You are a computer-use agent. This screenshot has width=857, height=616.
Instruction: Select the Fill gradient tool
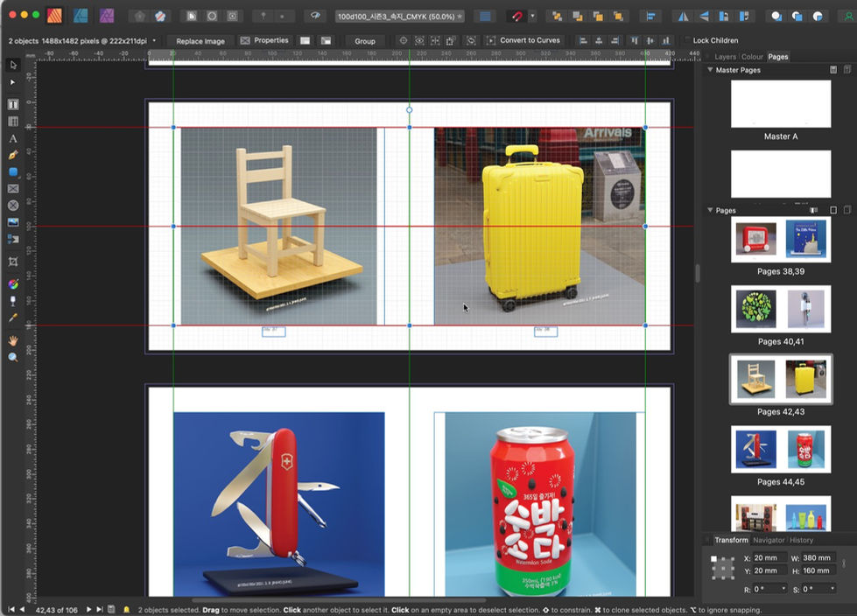13,284
